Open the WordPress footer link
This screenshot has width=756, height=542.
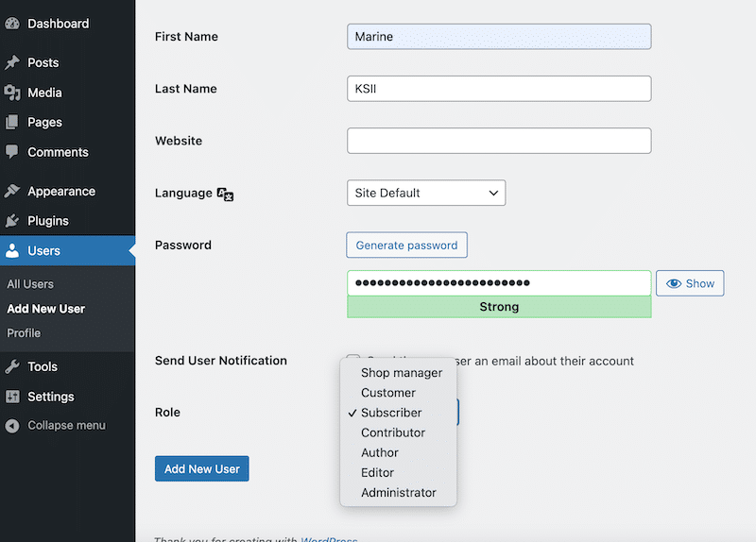[329, 539]
